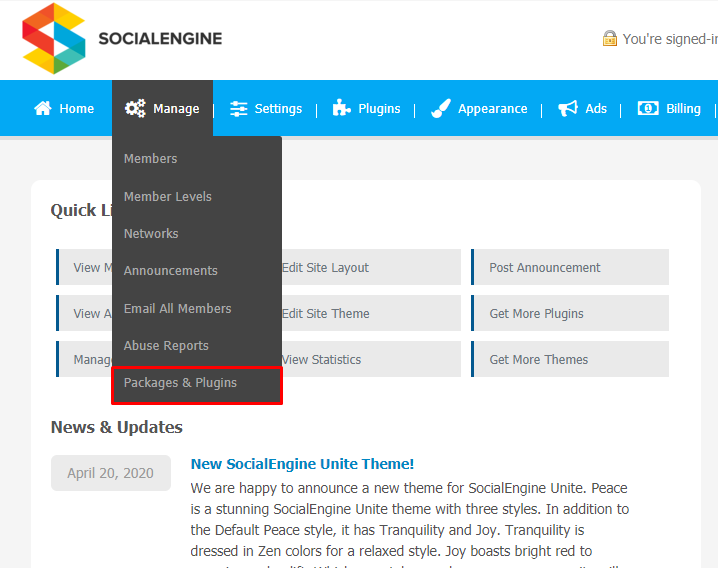Image resolution: width=718 pixels, height=568 pixels.
Task: Click the SocialEngine colorful logo
Action: (54, 38)
